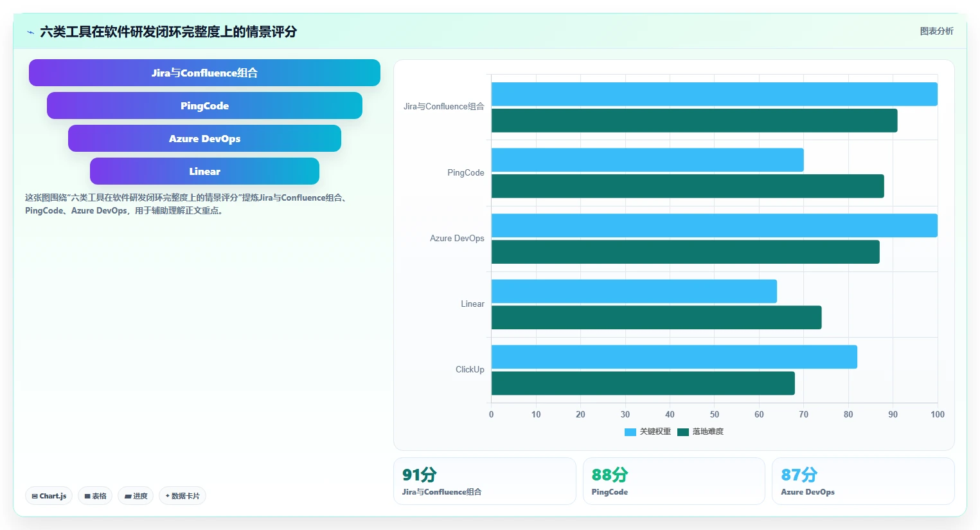Click the 表格 tag chip

tap(95, 496)
